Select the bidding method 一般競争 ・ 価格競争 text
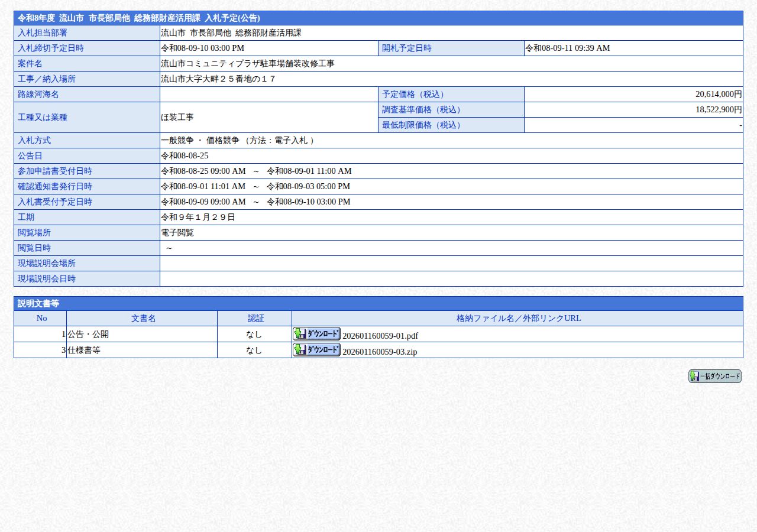The image size is (757, 532). [200, 141]
